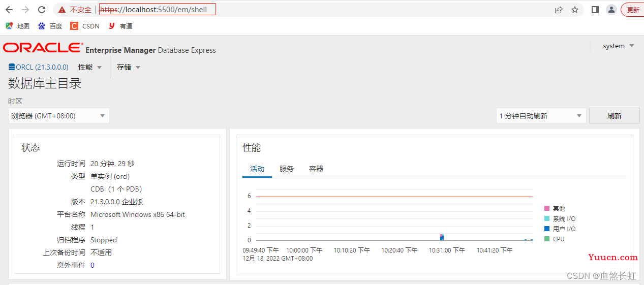Click the 12月 18, 2022 GMT+08:00 date
The image size is (644, 285).
[278, 259]
